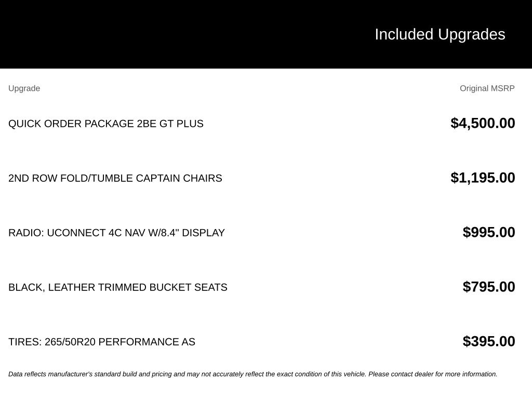Click the $995.00 price
The image size is (532, 399).
pyautogui.click(x=489, y=232)
